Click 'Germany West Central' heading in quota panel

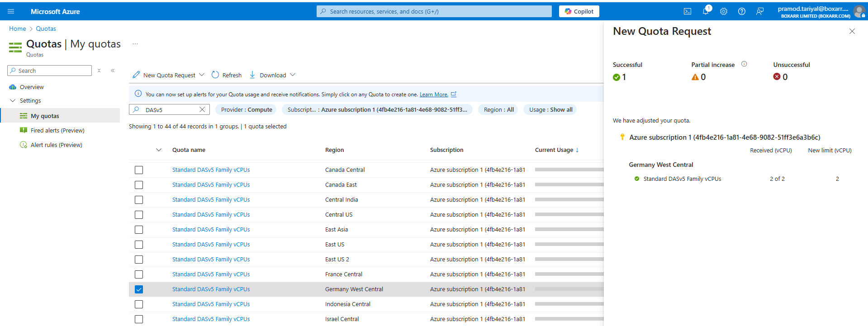tap(661, 165)
